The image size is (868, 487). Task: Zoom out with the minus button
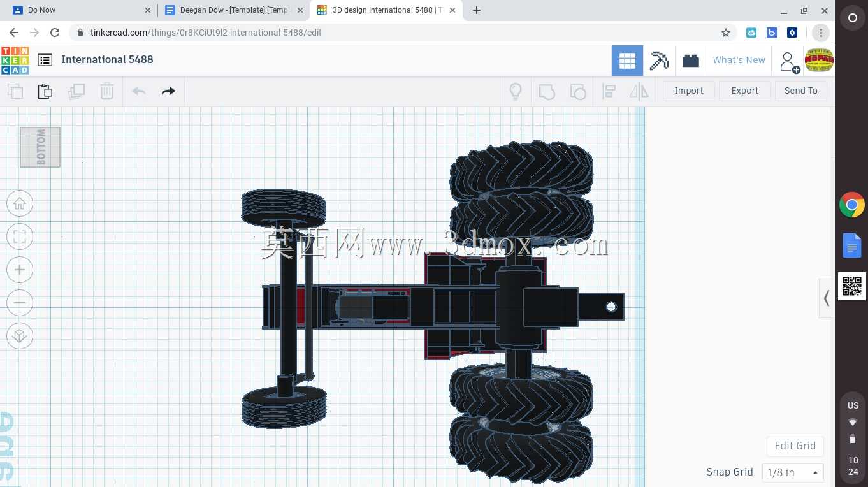click(x=20, y=303)
